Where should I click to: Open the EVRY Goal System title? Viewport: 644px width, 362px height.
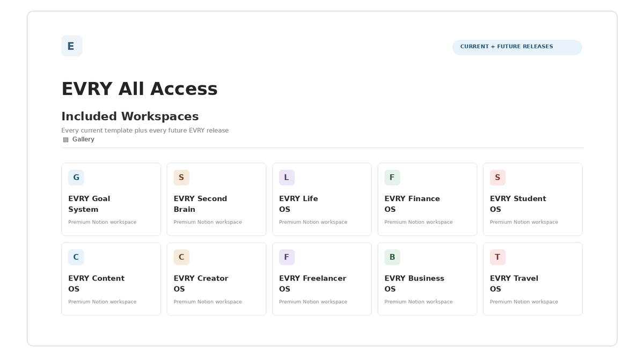pyautogui.click(x=89, y=204)
